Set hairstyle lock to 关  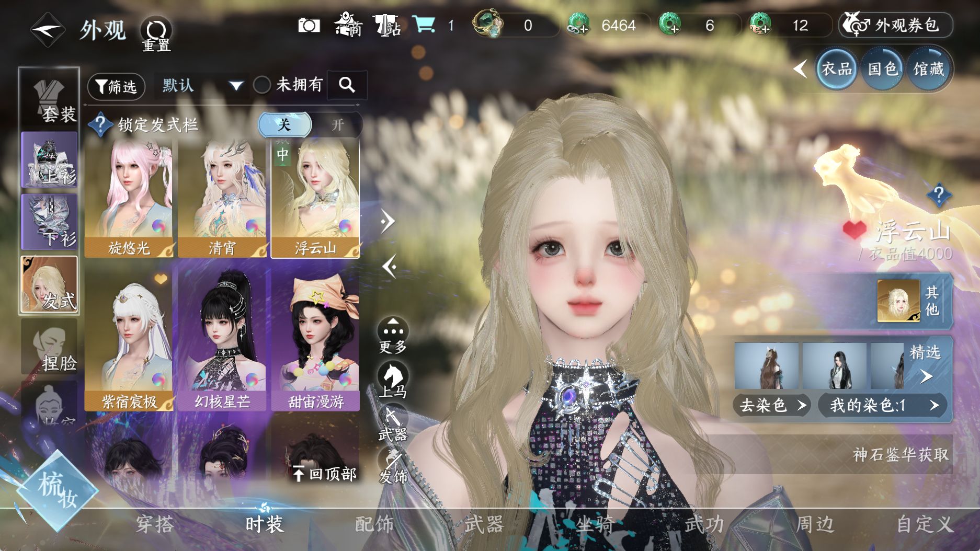point(284,125)
